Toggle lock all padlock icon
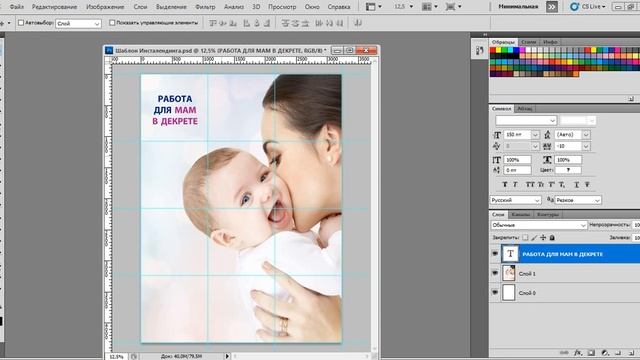Viewport: 640px width, 360px height. (x=552, y=237)
